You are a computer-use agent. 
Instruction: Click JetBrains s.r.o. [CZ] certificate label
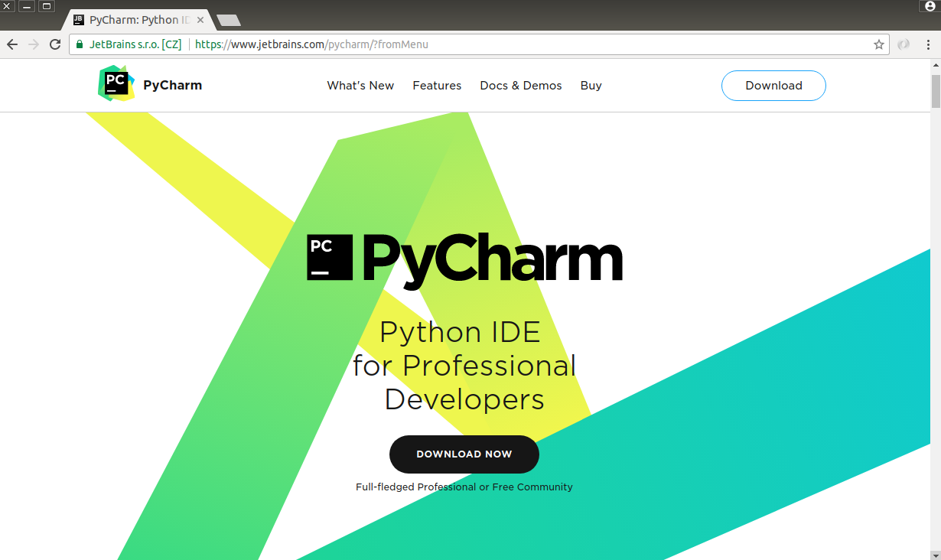(135, 44)
